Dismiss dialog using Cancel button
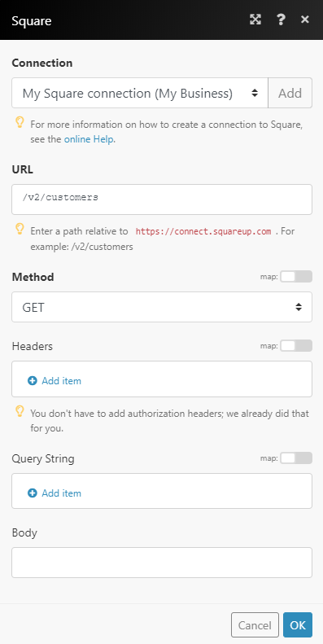This screenshot has width=323, height=644. click(x=255, y=625)
